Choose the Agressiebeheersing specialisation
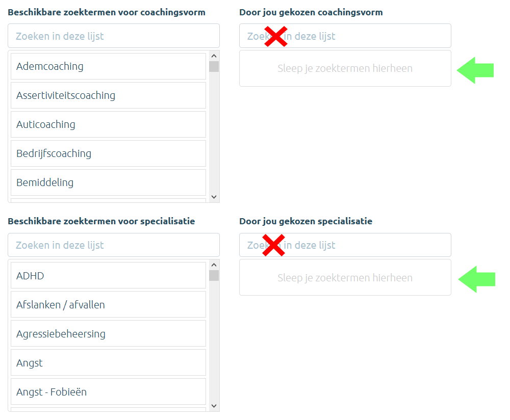This screenshot has height=420, width=510. coord(108,334)
